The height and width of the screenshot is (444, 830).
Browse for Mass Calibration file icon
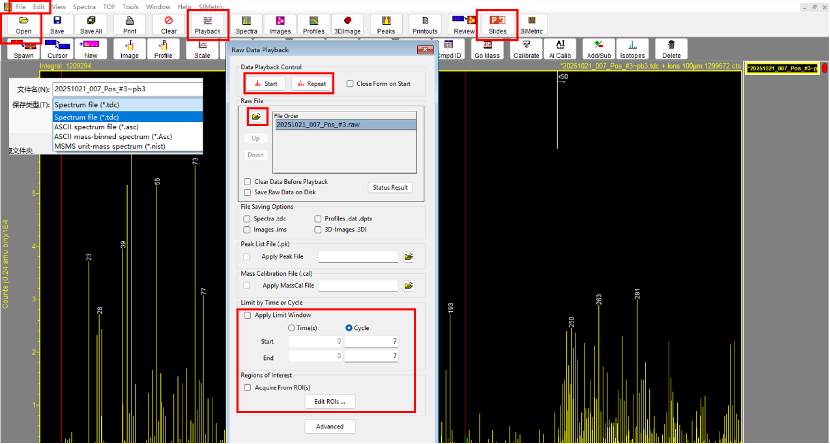[409, 286]
